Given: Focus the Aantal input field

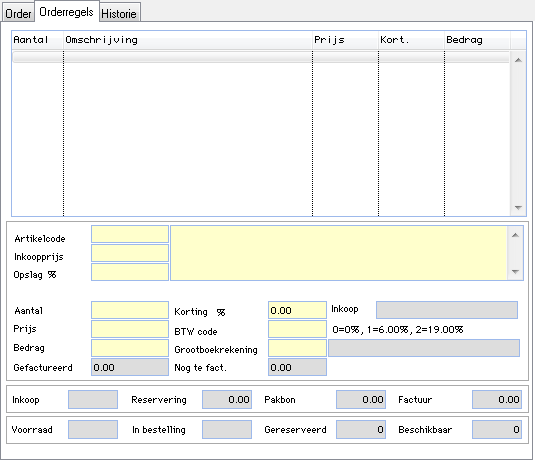Looking at the screenshot, I should click(130, 310).
